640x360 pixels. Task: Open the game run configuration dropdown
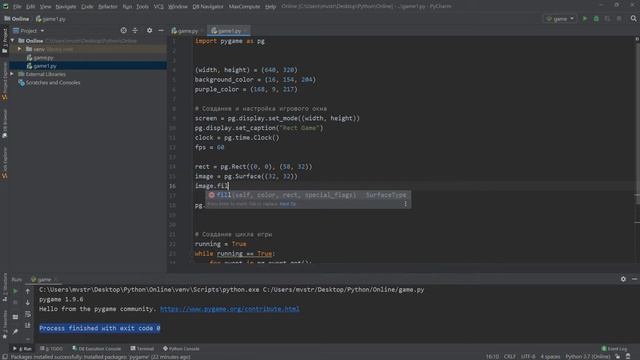point(560,19)
